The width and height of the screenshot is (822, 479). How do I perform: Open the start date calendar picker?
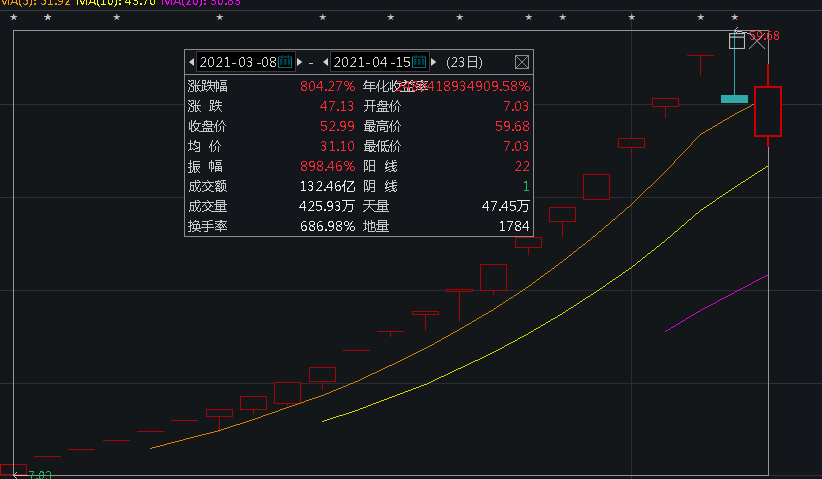[284, 62]
